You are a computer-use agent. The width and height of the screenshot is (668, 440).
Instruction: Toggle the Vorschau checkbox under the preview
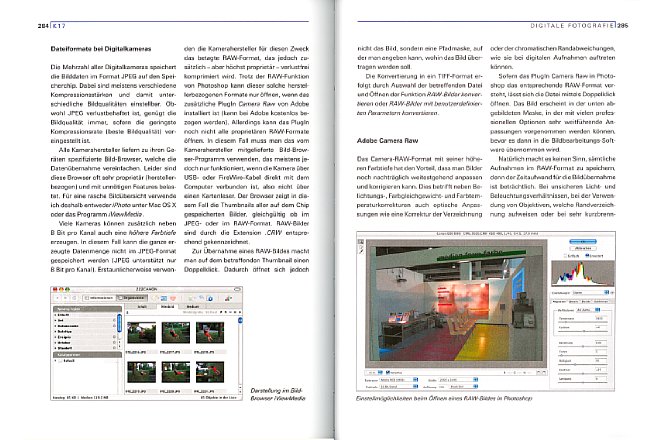(388, 372)
